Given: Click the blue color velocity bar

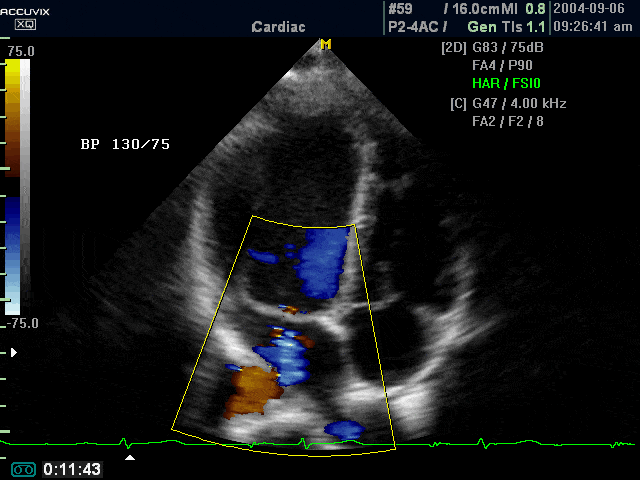Looking at the screenshot, I should (x=12, y=256).
